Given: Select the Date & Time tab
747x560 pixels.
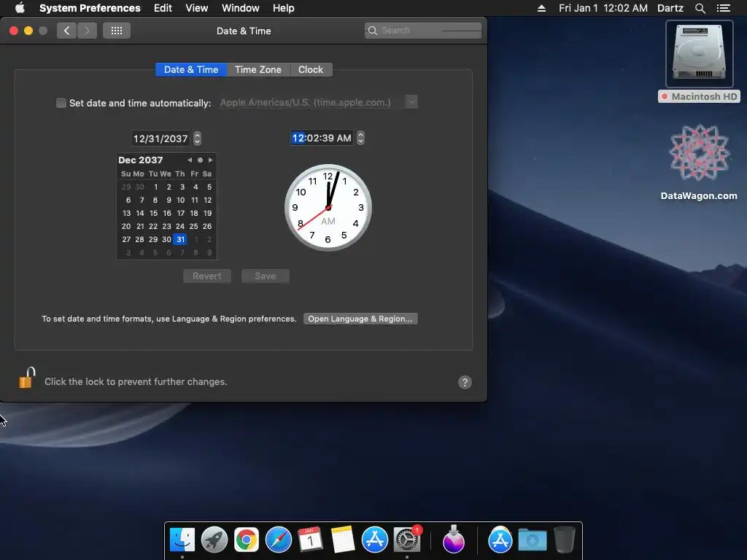Looking at the screenshot, I should click(x=191, y=69).
